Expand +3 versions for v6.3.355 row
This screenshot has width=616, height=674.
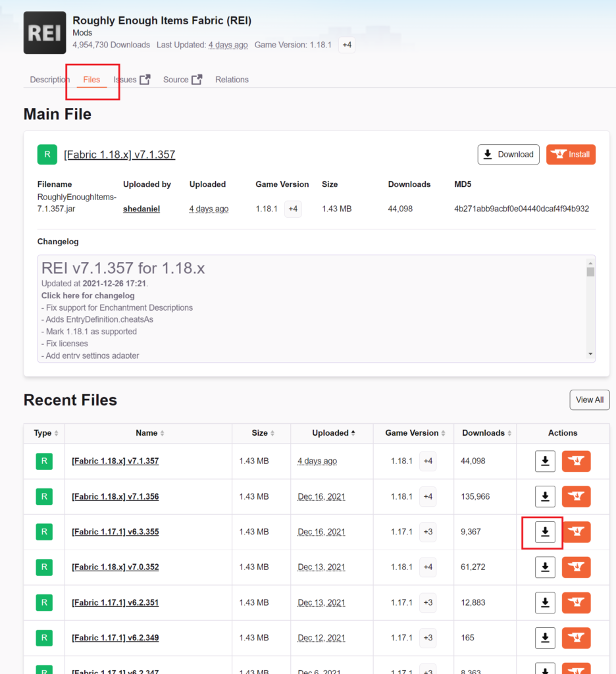428,532
